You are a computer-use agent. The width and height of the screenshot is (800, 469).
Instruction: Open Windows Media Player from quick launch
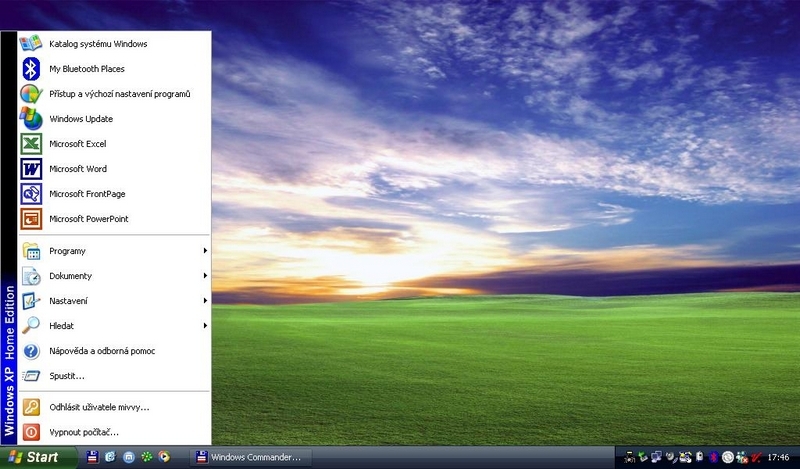[x=163, y=458]
